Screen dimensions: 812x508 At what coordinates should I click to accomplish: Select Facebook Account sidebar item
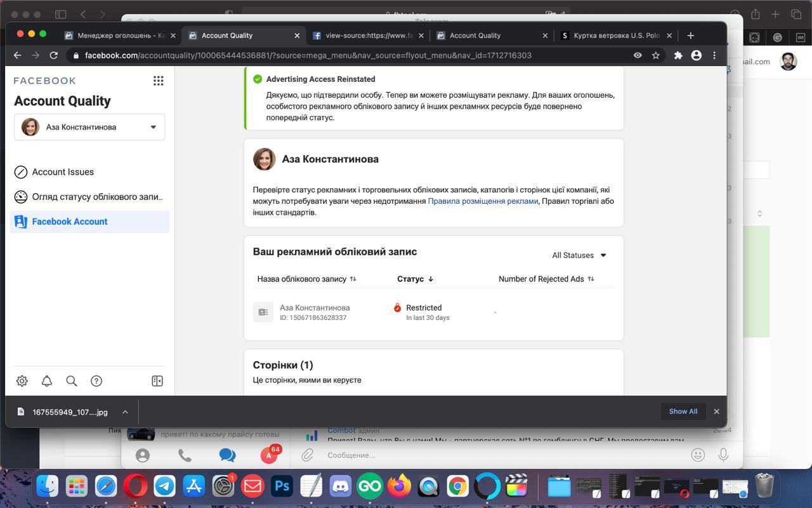[x=89, y=222]
